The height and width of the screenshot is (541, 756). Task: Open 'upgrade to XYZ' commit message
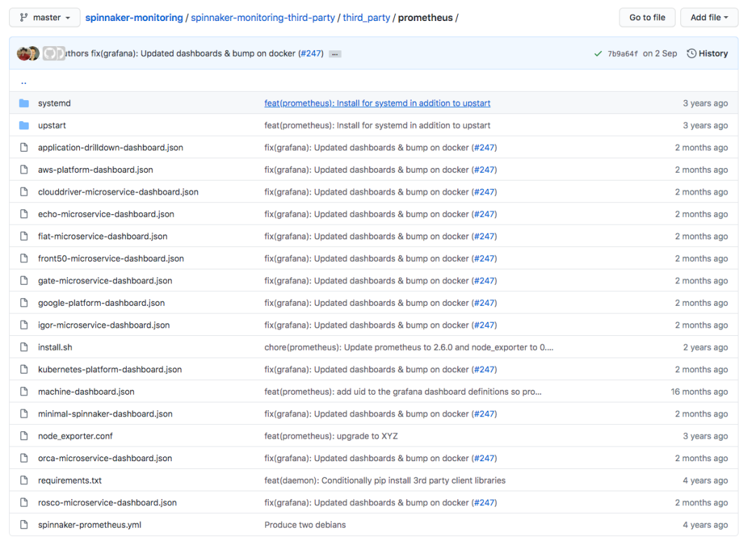pyautogui.click(x=330, y=436)
